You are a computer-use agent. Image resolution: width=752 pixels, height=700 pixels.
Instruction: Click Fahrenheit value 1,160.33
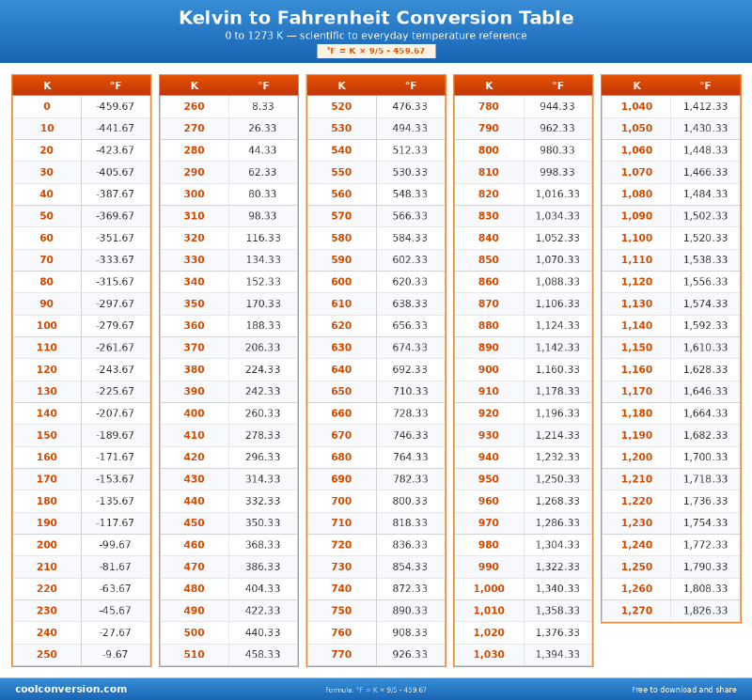click(x=557, y=369)
